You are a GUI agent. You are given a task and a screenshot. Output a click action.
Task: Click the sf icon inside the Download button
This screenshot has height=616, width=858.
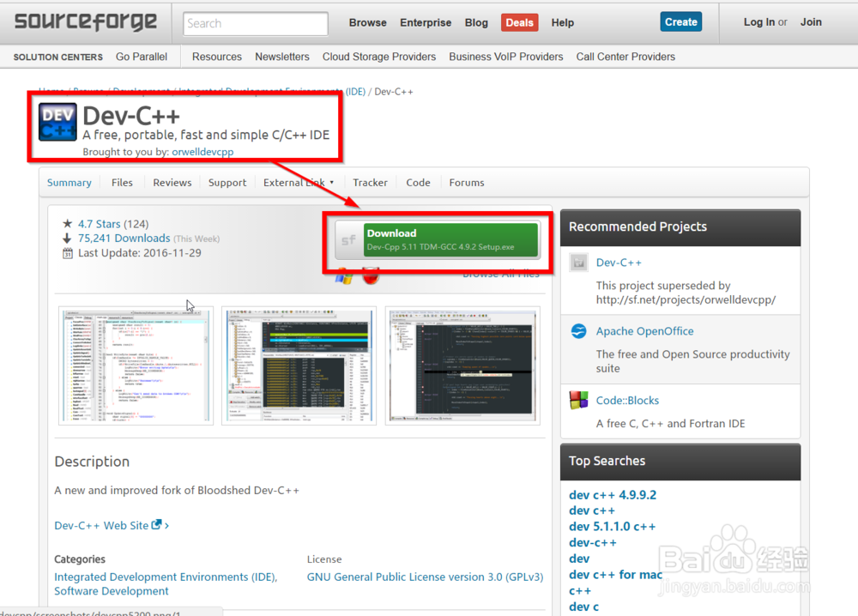pos(350,239)
